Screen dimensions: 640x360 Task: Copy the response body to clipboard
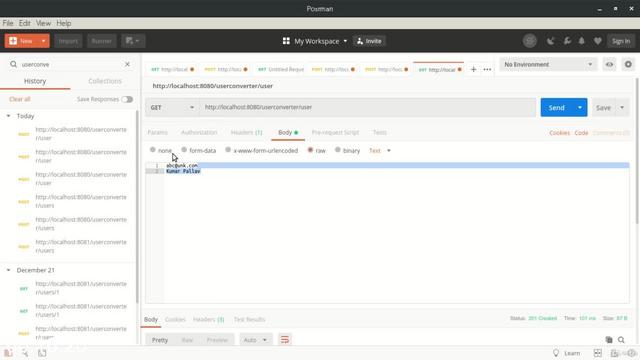point(609,340)
